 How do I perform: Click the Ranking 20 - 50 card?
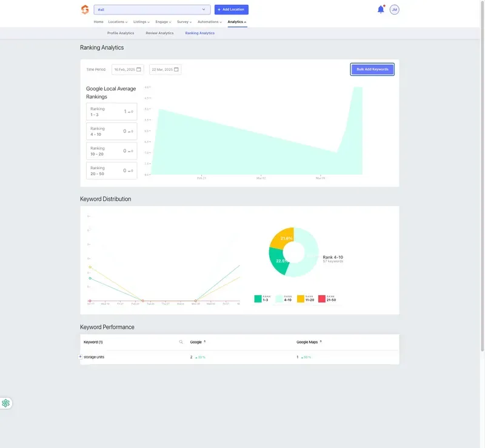click(112, 171)
